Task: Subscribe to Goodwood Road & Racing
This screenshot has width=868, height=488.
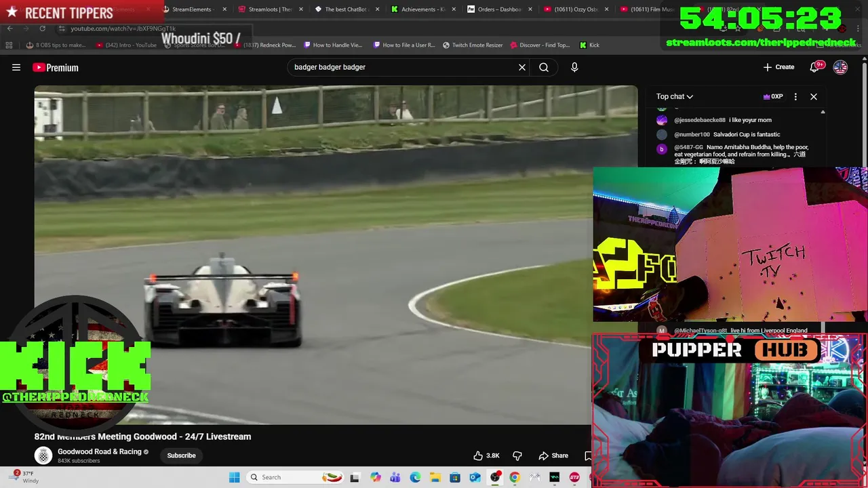Action: coord(181,455)
